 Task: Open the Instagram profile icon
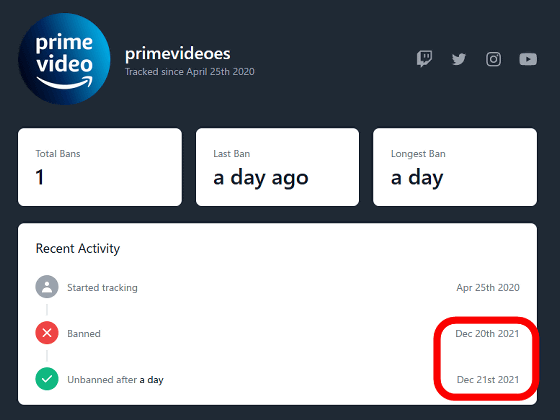493,59
